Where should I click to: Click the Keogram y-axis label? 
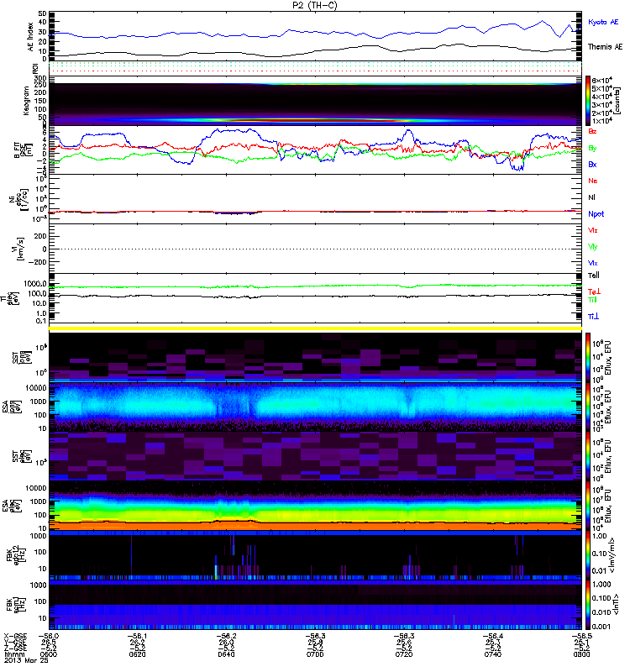tap(32, 102)
